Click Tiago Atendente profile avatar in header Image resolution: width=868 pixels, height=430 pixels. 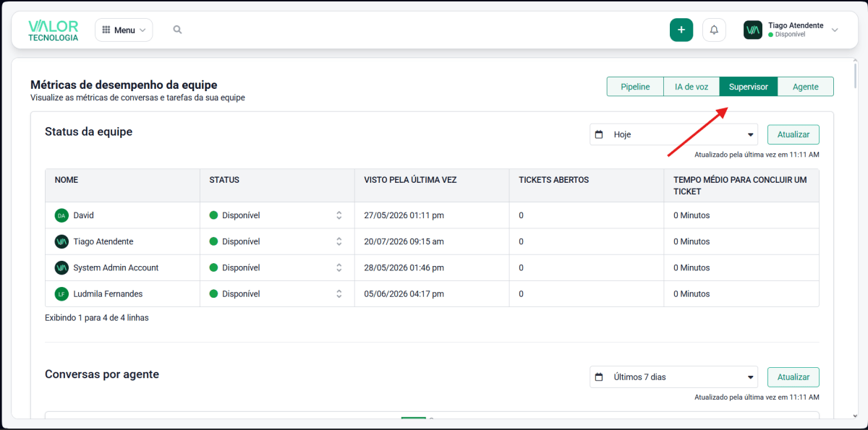[753, 30]
